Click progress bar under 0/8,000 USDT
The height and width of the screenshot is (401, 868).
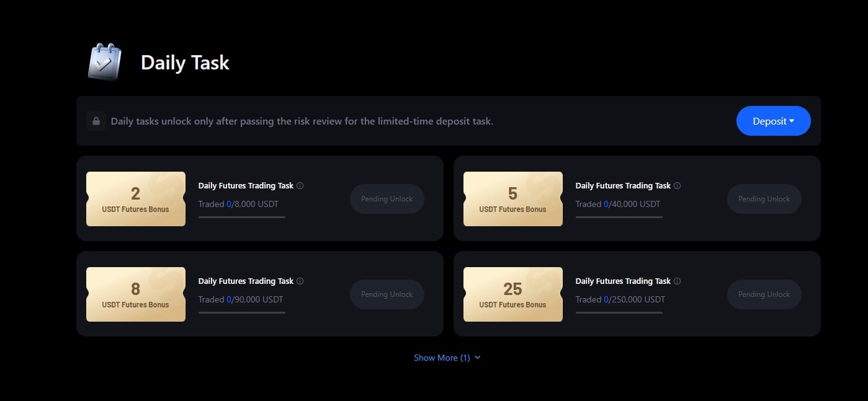click(242, 217)
